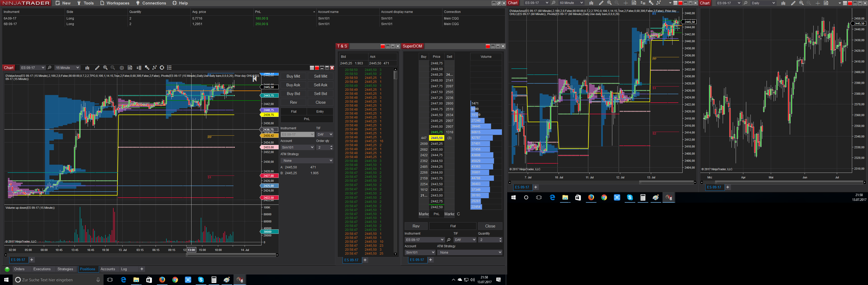The width and height of the screenshot is (868, 285).
Task: Increase Order qty in Chart Trader
Action: [331, 146]
